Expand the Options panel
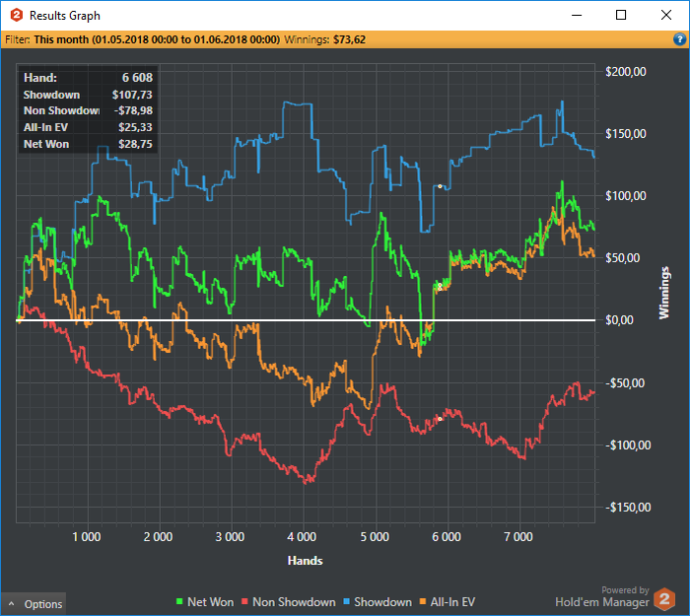This screenshot has width=690, height=616. 34,604
